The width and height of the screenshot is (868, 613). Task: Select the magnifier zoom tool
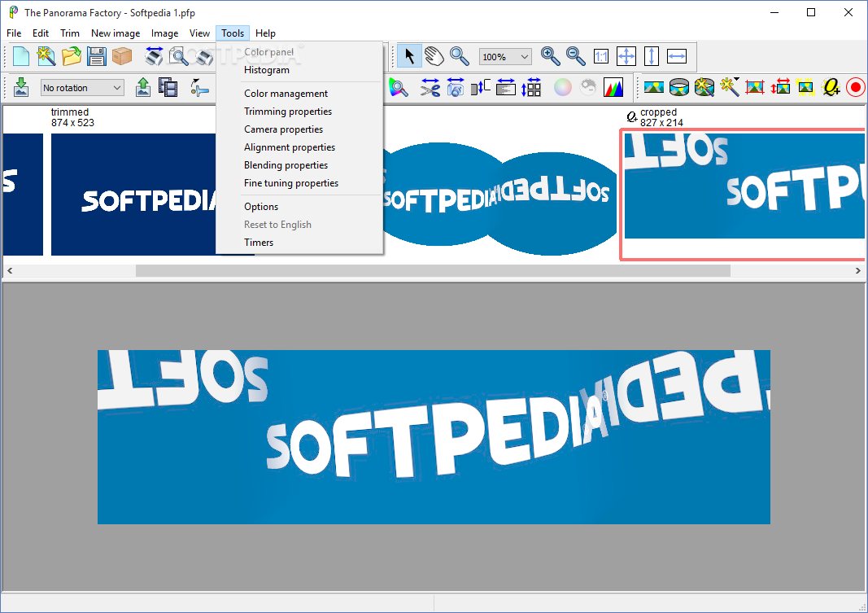click(459, 56)
